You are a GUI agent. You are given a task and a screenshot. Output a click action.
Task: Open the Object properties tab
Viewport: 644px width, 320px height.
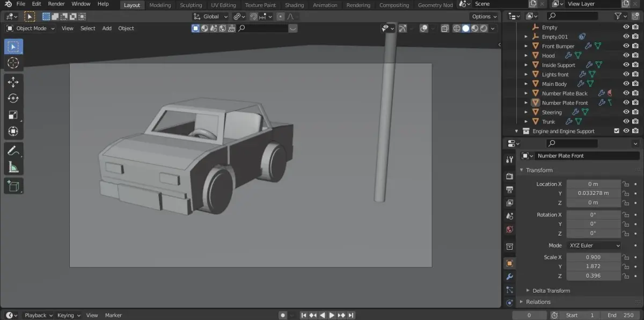[x=509, y=264]
